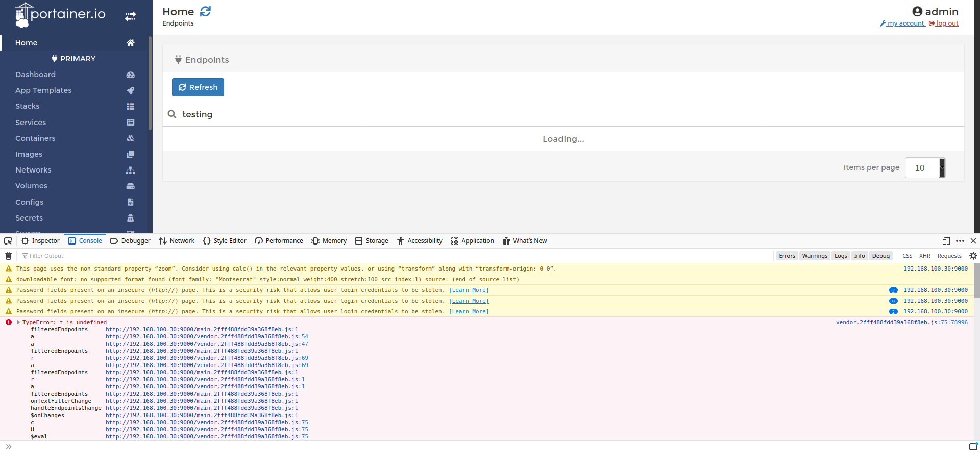Toggle the Warnings log filter
The width and height of the screenshot is (980, 463).
coord(815,255)
